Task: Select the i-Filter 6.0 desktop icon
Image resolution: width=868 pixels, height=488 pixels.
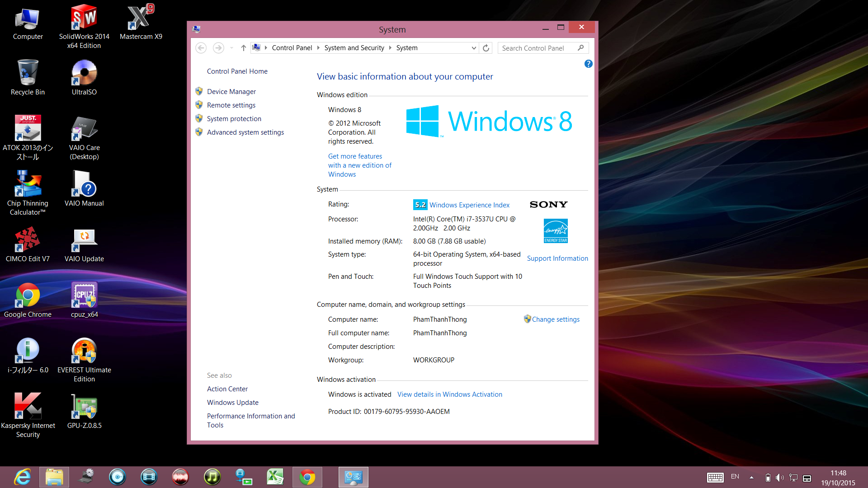Action: point(28,355)
